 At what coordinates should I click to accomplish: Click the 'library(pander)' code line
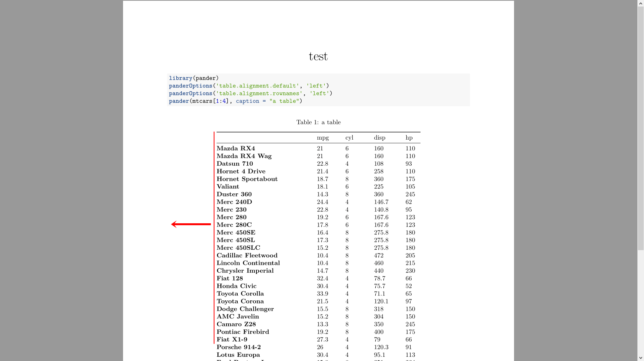[194, 78]
